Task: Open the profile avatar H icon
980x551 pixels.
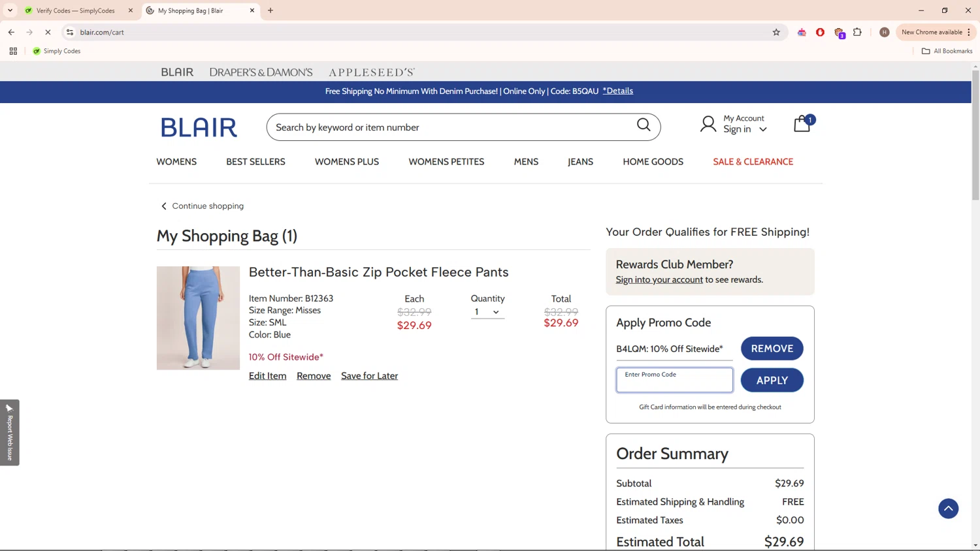Action: pos(884,32)
